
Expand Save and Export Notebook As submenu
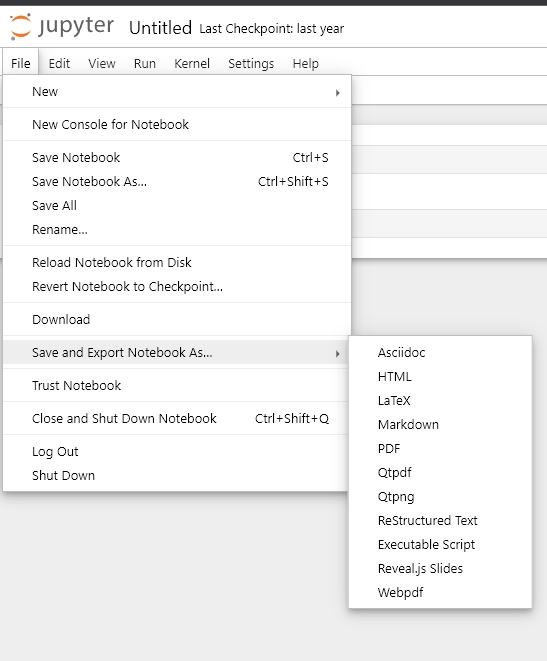[177, 352]
